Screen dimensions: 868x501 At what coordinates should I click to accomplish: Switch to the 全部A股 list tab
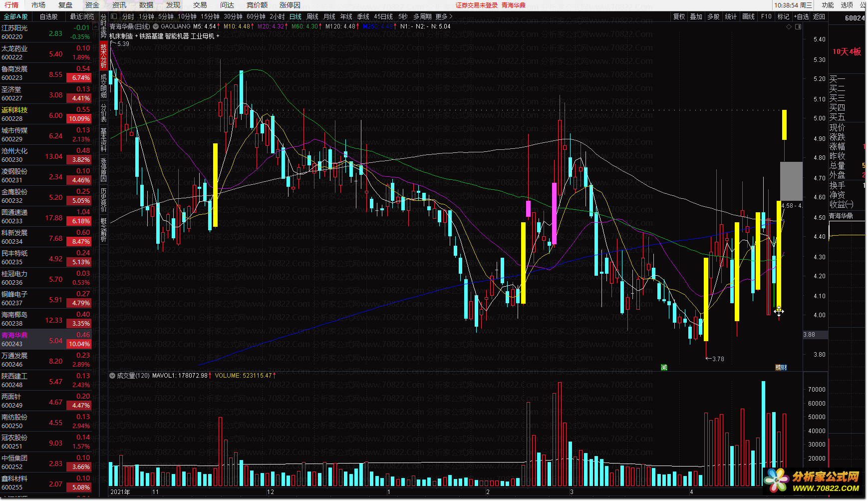[15, 16]
